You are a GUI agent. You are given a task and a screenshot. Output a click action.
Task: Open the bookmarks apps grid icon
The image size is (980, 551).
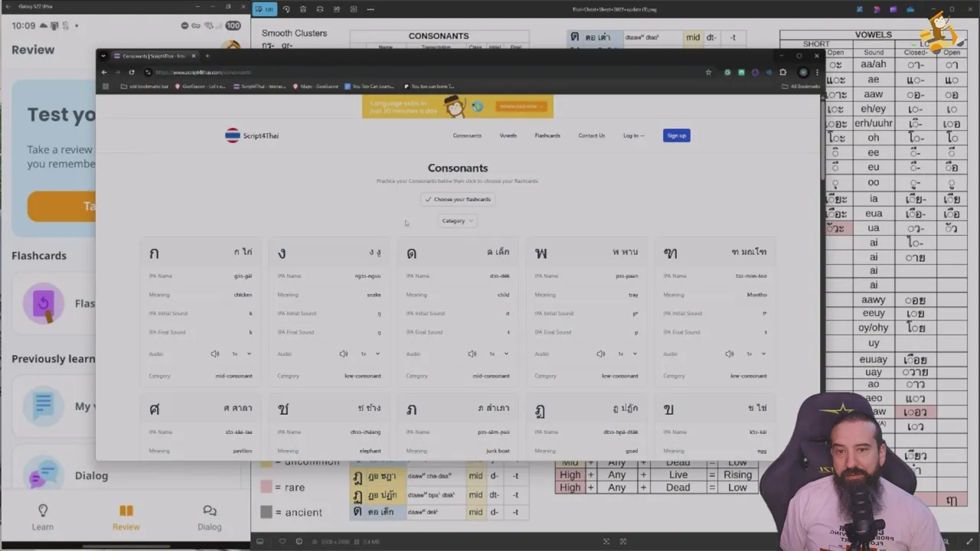click(106, 86)
